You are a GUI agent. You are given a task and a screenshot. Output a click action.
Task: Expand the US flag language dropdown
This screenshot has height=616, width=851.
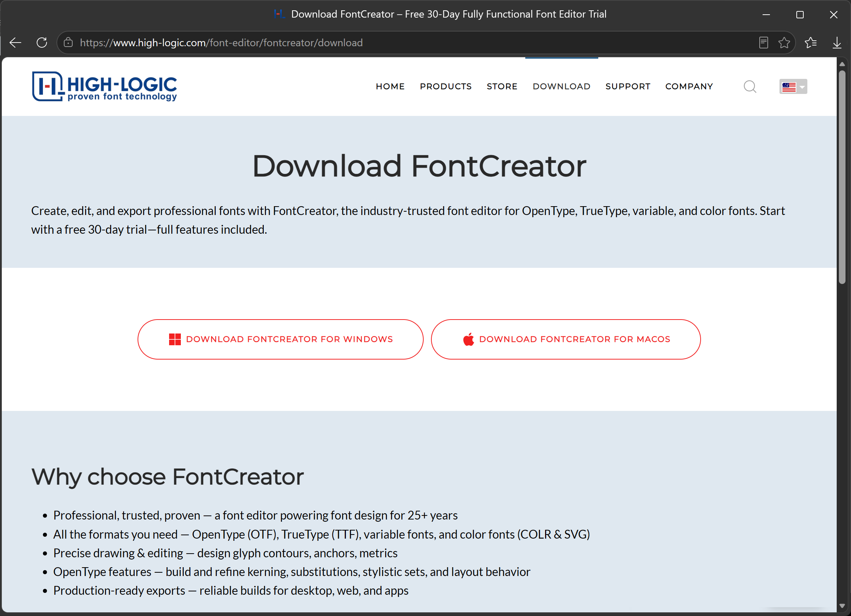pyautogui.click(x=793, y=87)
